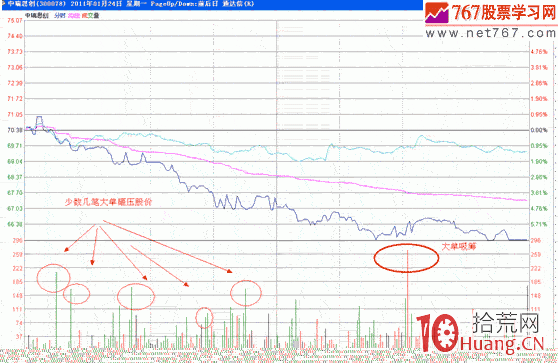Click the red 2.86% gain label
558x363 pixels.
[539, 83]
